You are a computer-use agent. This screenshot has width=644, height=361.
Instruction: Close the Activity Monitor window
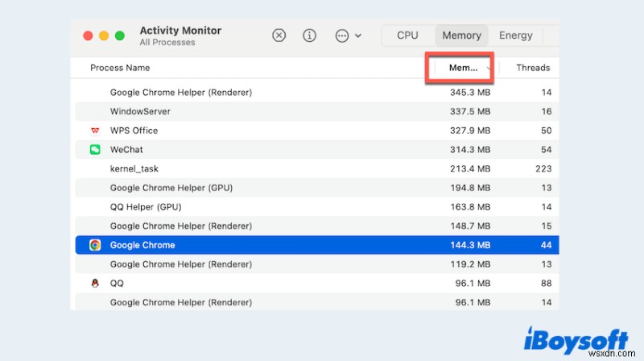pos(88,35)
